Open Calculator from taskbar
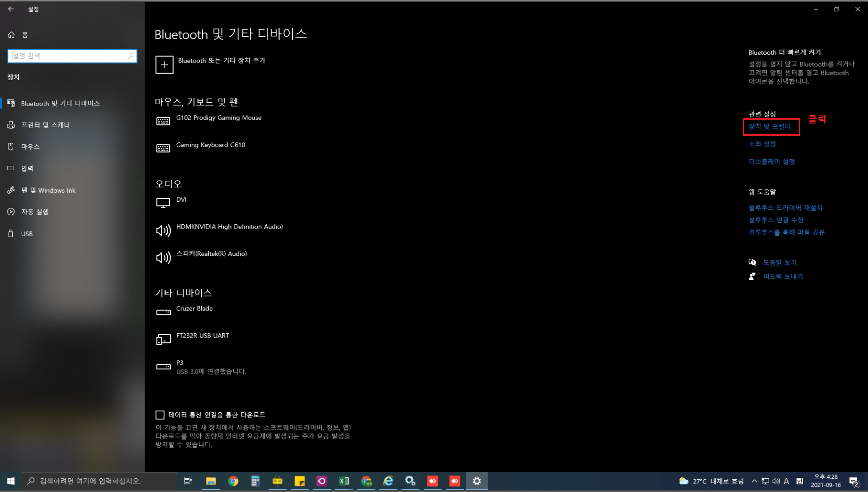Viewport: 868px width, 492px height. click(x=255, y=481)
